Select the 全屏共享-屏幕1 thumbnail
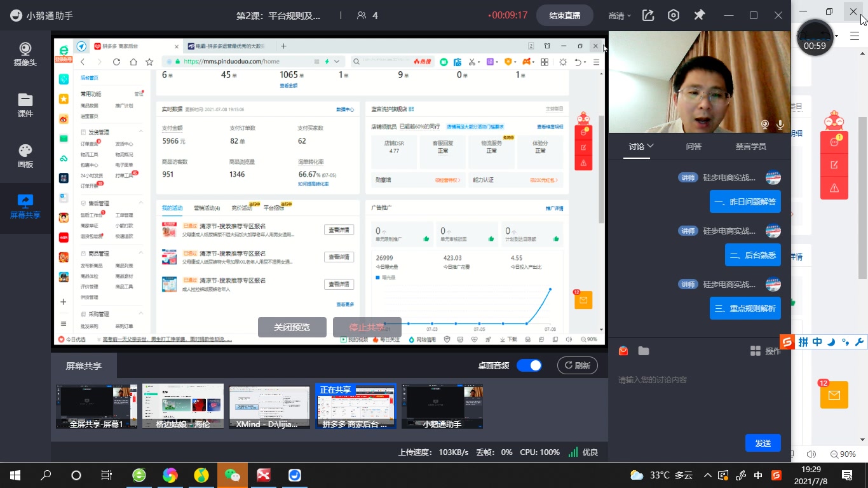The image size is (868, 488). pos(97,406)
